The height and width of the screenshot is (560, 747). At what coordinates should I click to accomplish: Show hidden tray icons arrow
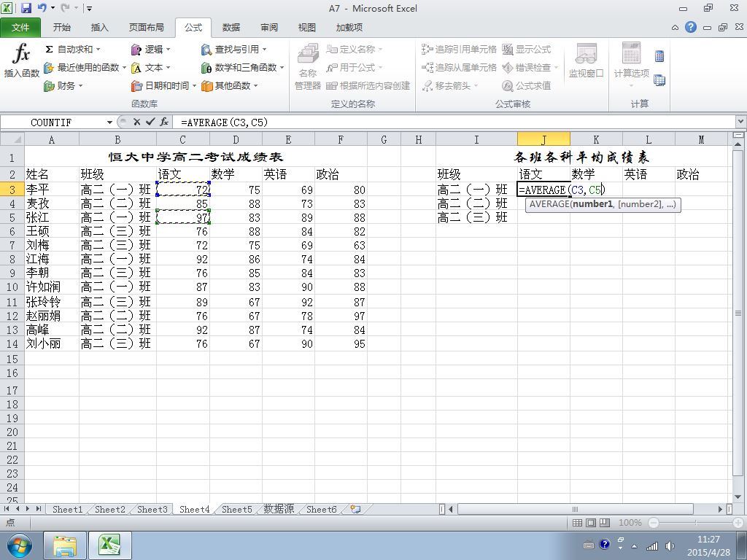point(634,546)
